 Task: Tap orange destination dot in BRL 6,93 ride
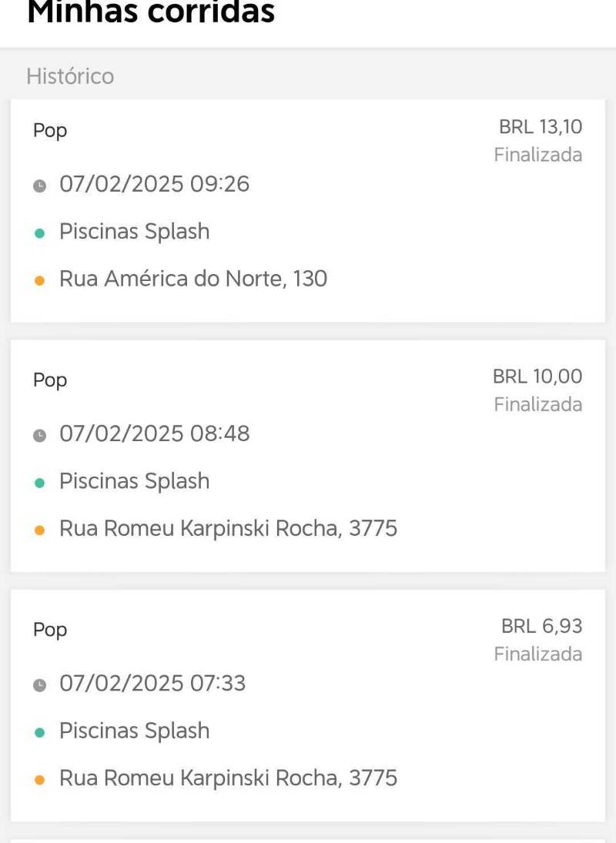[39, 780]
